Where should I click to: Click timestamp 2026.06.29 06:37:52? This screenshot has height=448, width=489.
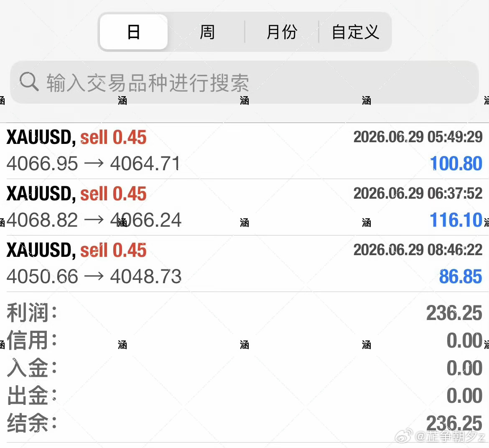(418, 193)
